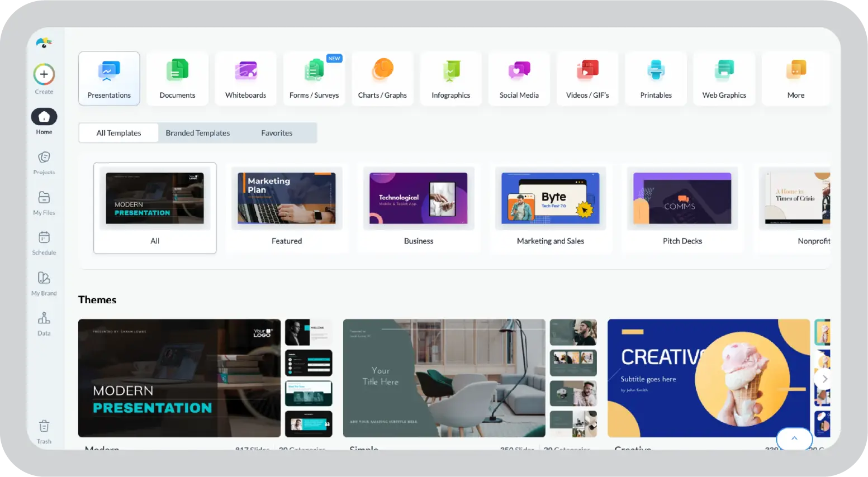
Task: Click the next arrow in Themes carousel
Action: click(824, 379)
